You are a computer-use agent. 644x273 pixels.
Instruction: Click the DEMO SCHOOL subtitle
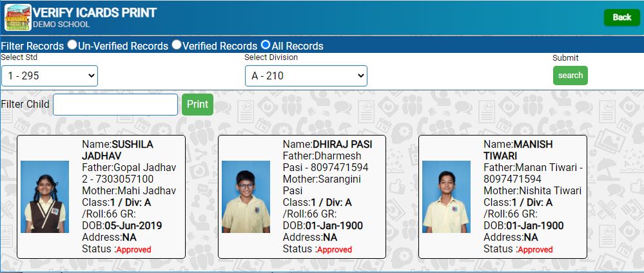pos(61,25)
